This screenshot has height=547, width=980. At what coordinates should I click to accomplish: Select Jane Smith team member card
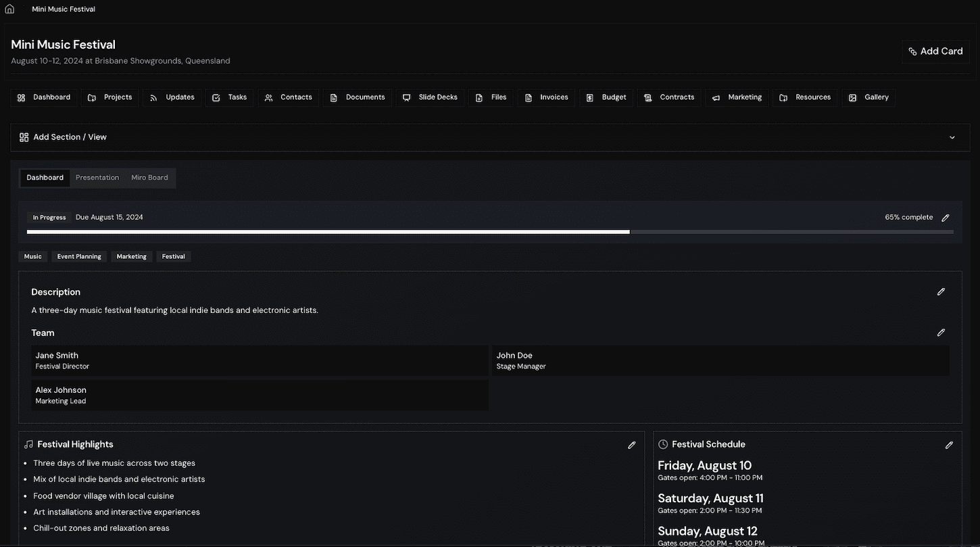pyautogui.click(x=260, y=360)
